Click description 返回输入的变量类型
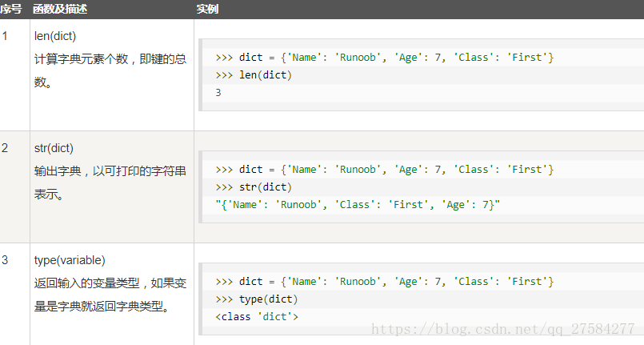The image size is (644, 345). 110,295
